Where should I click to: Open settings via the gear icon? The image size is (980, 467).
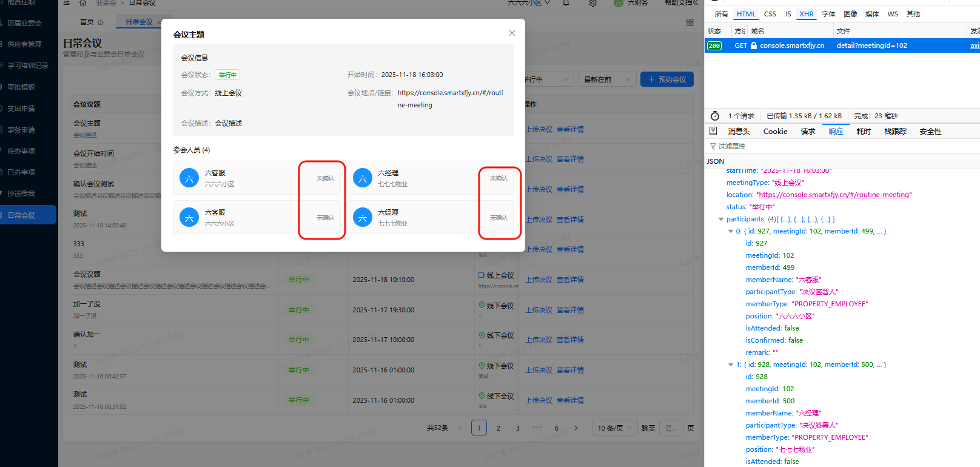tap(592, 3)
